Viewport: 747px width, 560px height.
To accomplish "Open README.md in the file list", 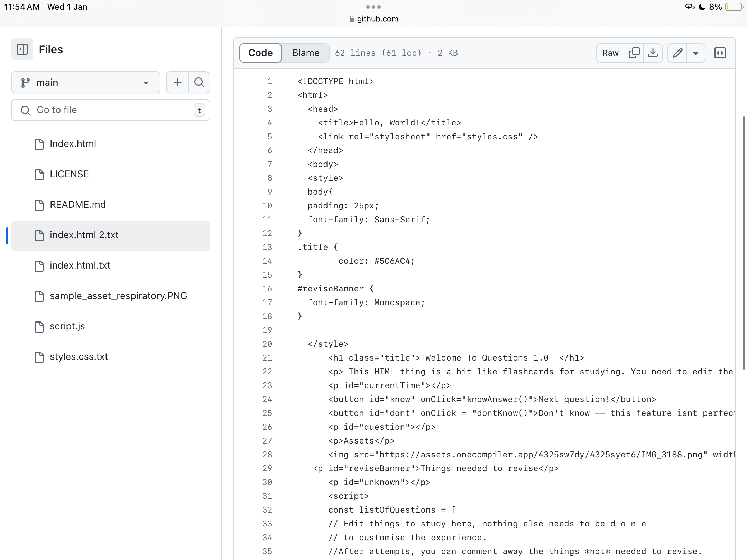I will 111,205.
